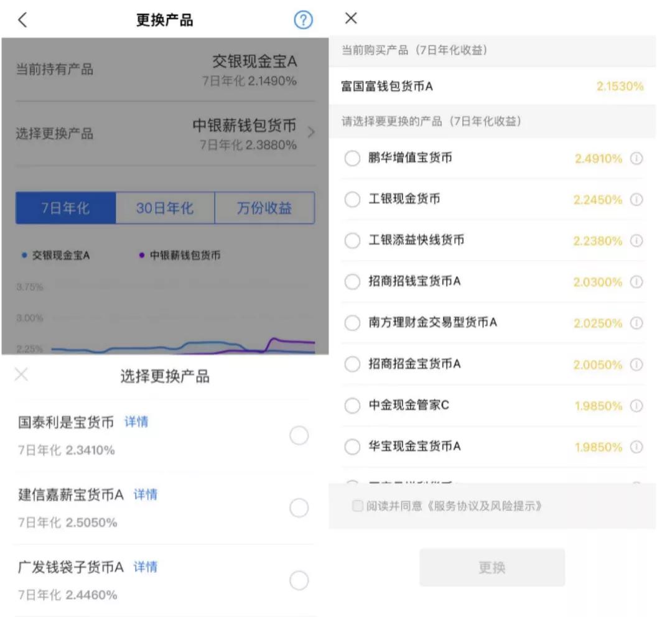Open info icon beside 工银现金货币
This screenshot has width=672, height=617.
(635, 199)
